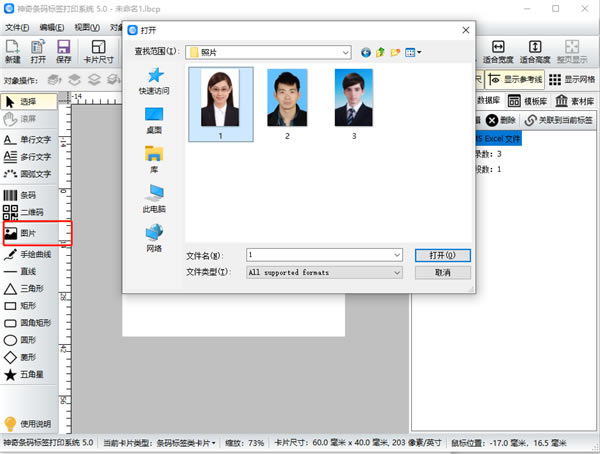Expand the 查找范围 folder dropdown
This screenshot has width=600, height=454.
coord(345,51)
